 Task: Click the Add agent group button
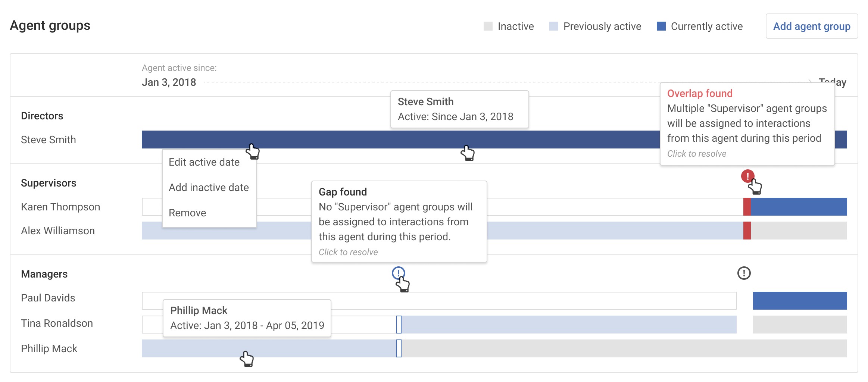[x=812, y=26]
